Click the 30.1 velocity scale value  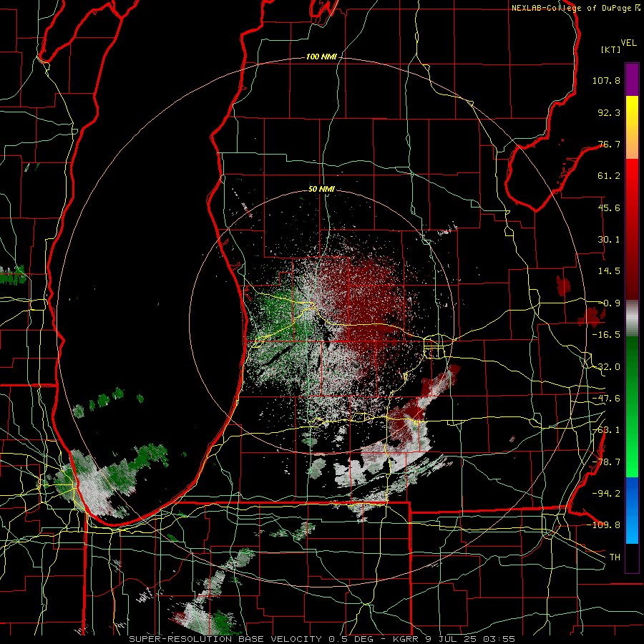(x=609, y=240)
